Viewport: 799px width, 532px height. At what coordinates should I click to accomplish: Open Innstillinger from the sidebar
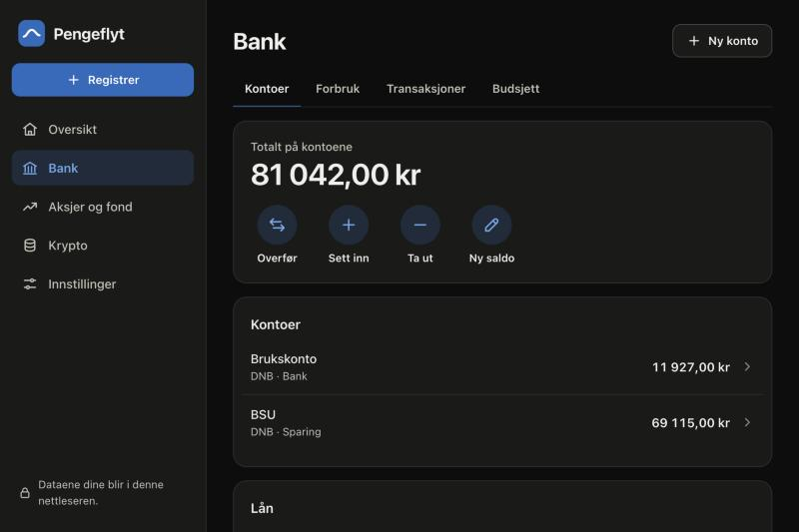(x=103, y=284)
